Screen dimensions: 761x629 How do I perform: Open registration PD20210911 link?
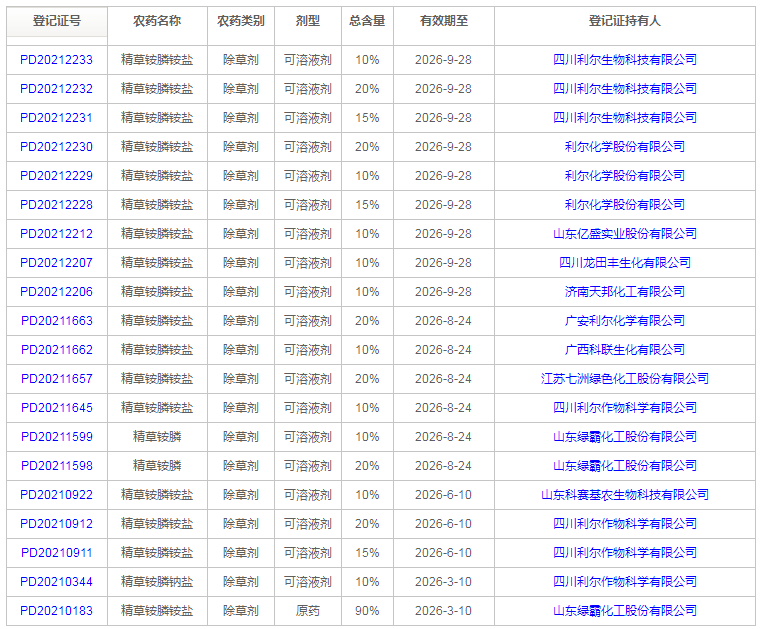(x=56, y=553)
